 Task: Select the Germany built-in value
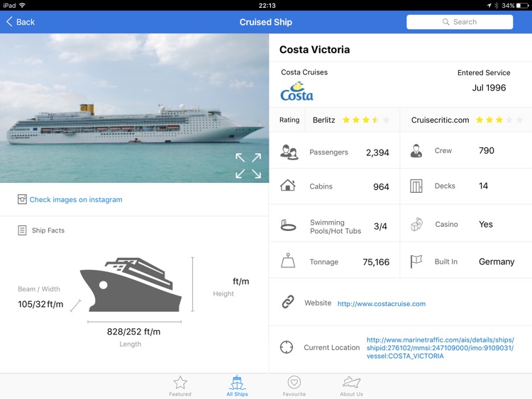click(497, 262)
